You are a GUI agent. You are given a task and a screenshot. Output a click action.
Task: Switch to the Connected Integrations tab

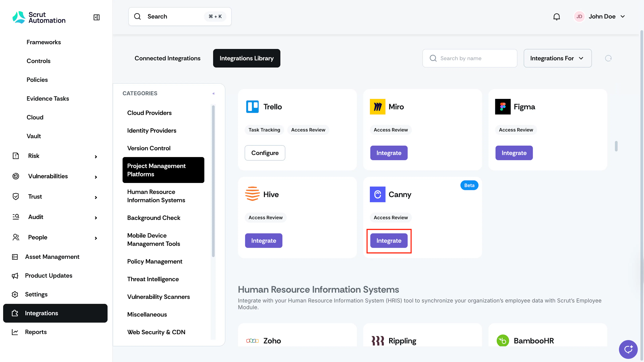click(x=168, y=58)
